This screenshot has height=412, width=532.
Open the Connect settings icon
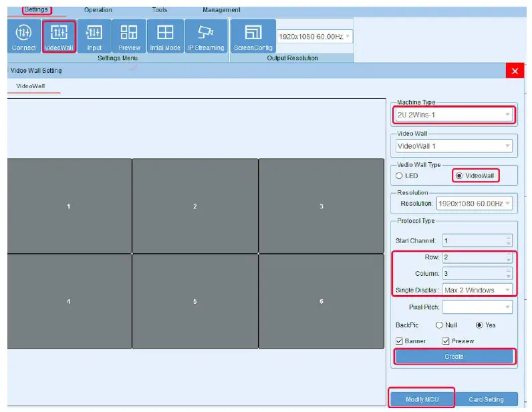(x=24, y=36)
